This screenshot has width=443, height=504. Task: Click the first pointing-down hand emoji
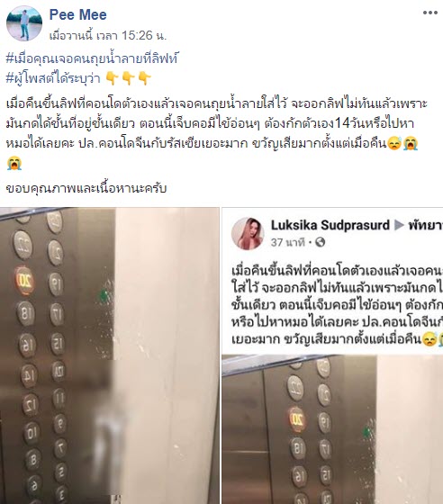coord(112,78)
